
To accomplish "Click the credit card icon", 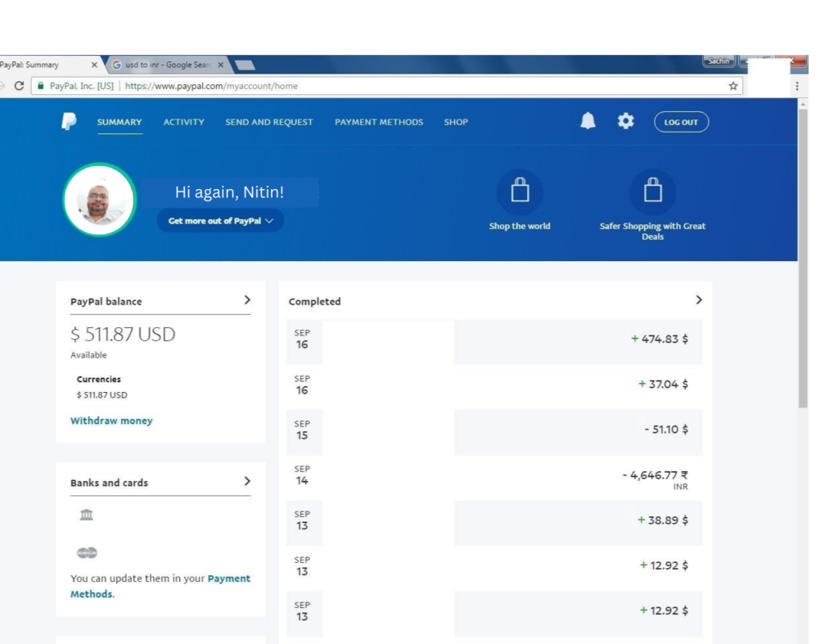I will 87,552.
